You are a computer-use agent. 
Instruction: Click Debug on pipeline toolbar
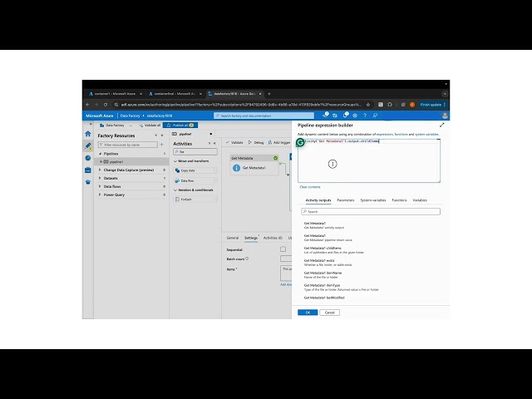coord(256,142)
